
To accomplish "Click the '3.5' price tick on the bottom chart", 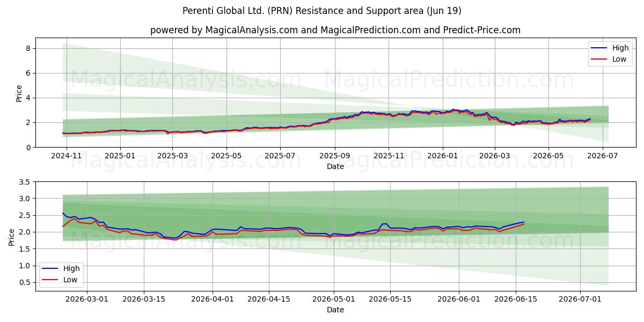I will pyautogui.click(x=25, y=182).
